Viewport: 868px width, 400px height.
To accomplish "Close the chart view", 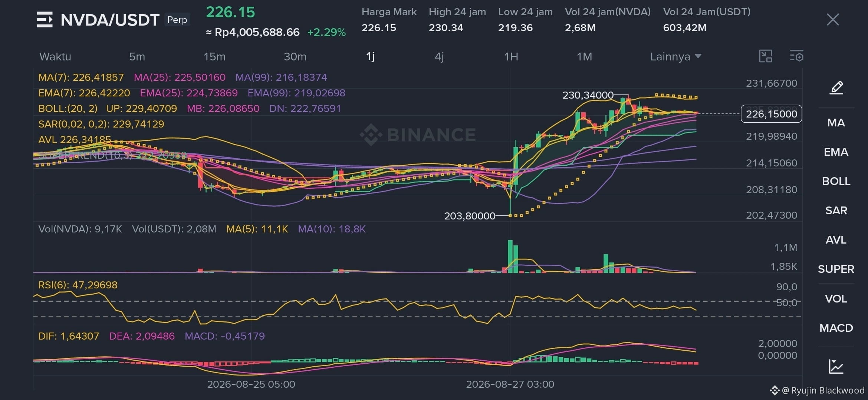I will click(x=833, y=20).
